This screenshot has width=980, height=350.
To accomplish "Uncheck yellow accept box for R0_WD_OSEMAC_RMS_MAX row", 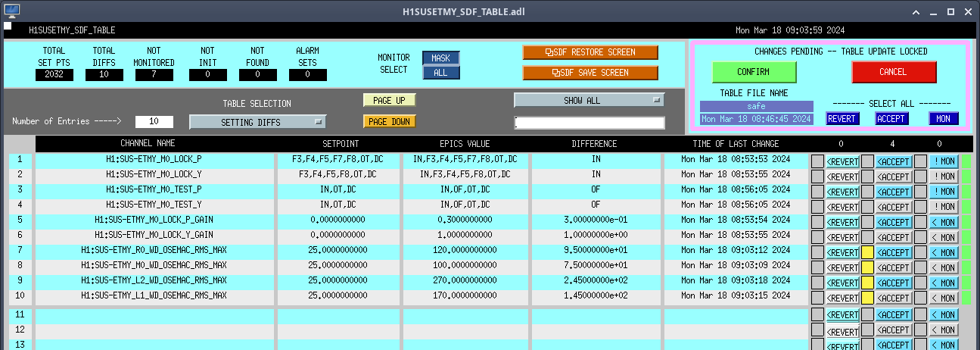I will (868, 252).
